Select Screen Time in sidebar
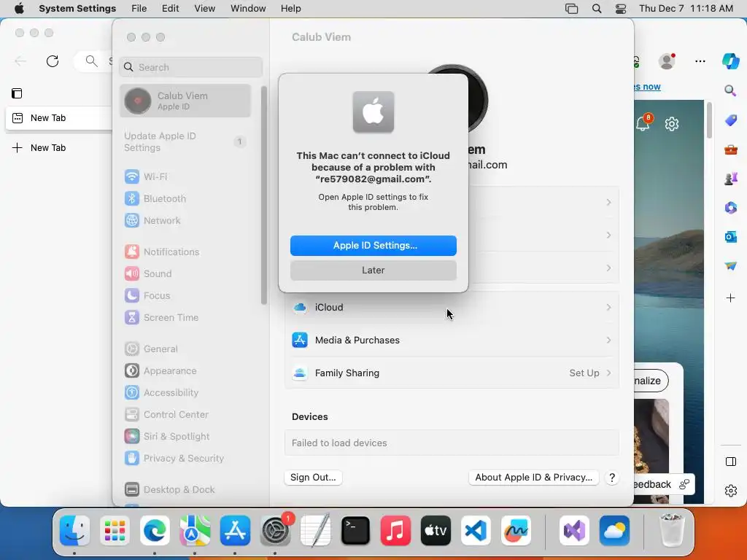 tap(185, 318)
